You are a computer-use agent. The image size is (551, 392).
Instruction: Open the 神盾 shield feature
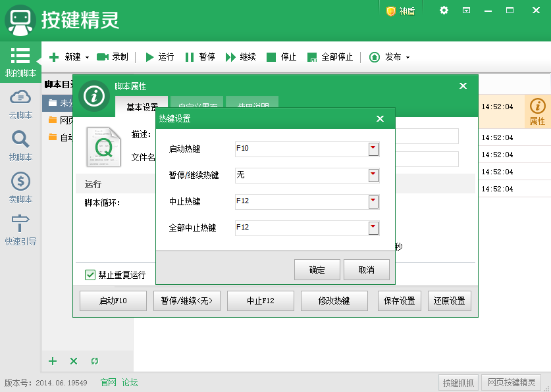tap(401, 11)
